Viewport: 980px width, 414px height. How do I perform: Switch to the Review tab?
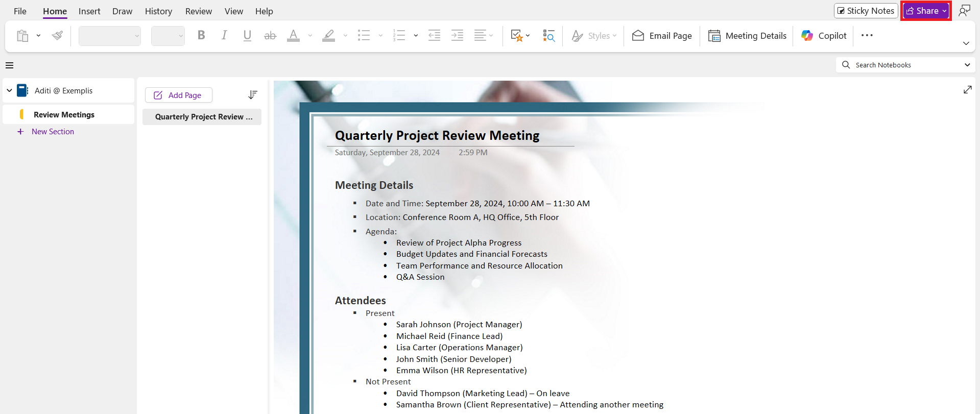point(199,11)
